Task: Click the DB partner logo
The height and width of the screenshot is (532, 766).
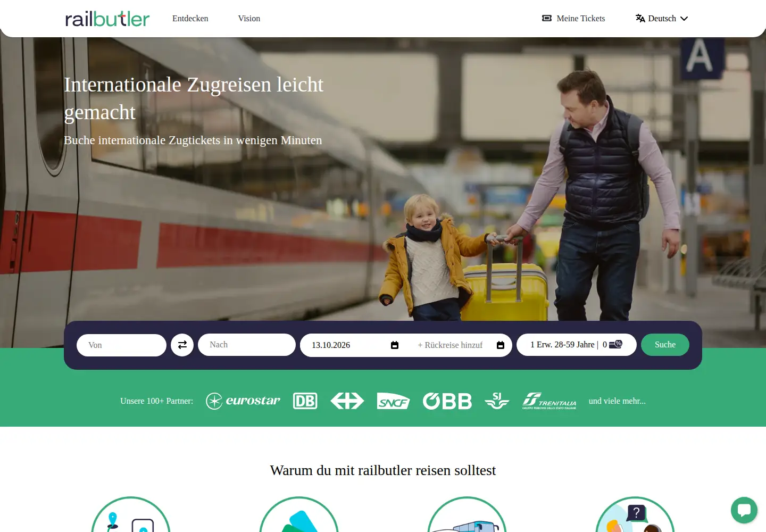Action: click(305, 401)
